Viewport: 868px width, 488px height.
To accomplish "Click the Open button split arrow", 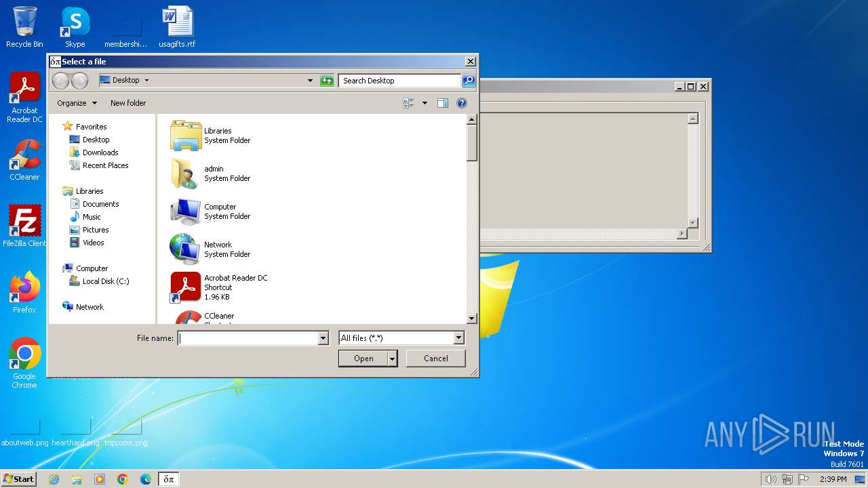I will tap(392, 359).
